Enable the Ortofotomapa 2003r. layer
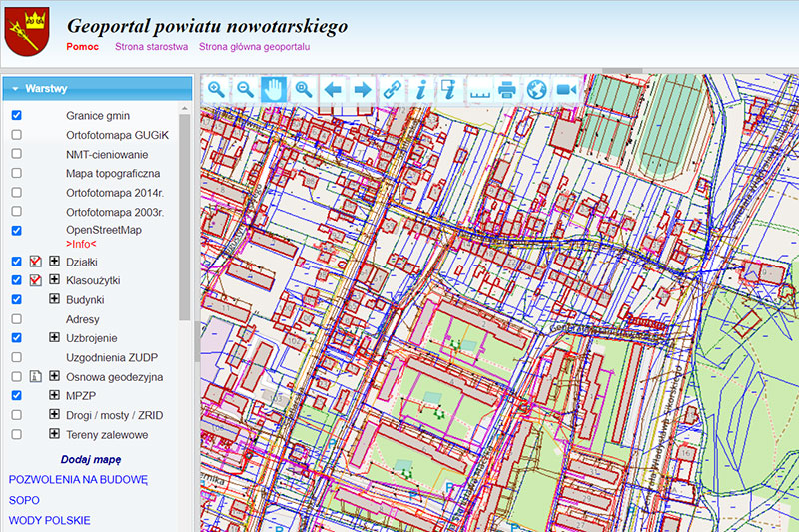Screen dimensions: 799x532 pyautogui.click(x=16, y=211)
